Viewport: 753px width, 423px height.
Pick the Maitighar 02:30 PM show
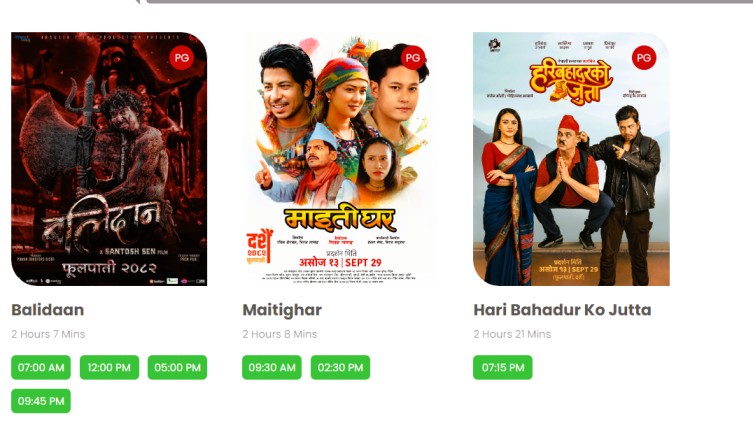(340, 367)
